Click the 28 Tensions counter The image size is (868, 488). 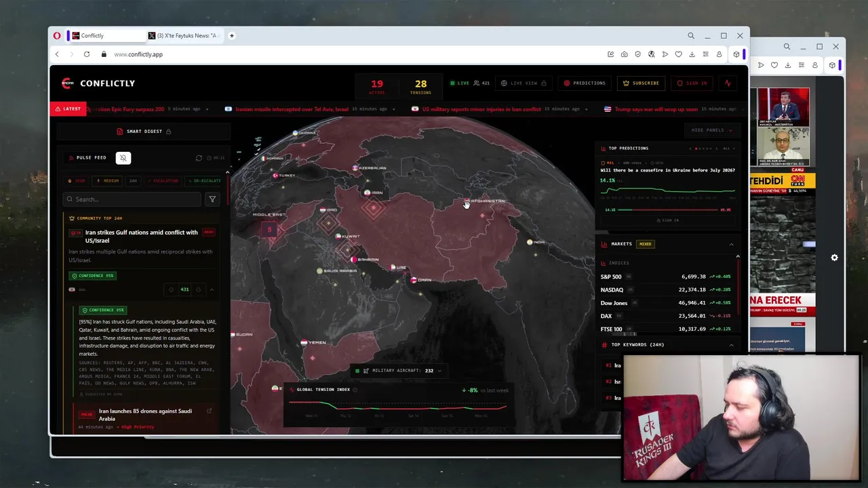coord(420,87)
